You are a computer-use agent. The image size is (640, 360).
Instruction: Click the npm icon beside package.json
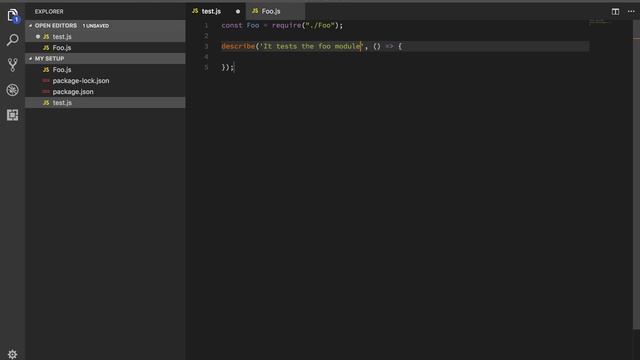tap(46, 91)
